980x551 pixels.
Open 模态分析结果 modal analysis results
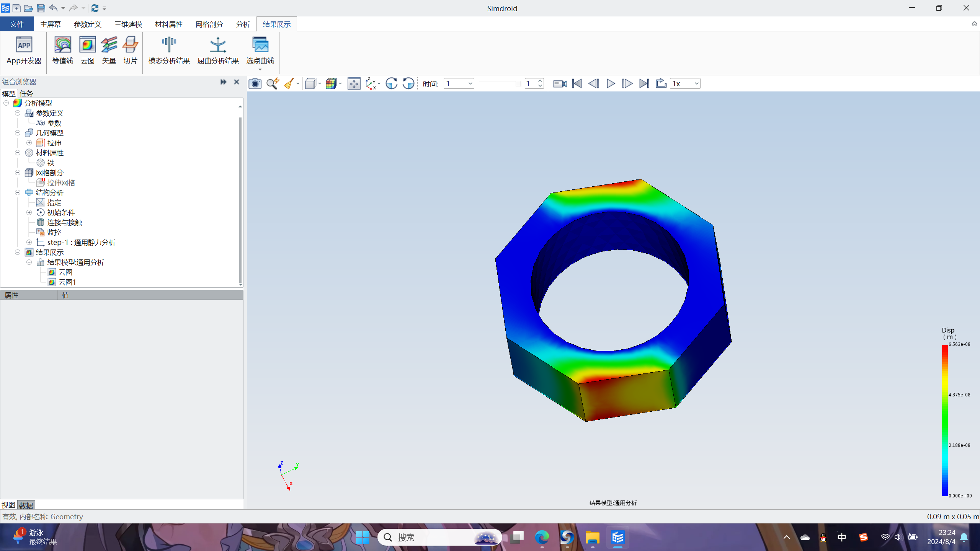pos(169,50)
